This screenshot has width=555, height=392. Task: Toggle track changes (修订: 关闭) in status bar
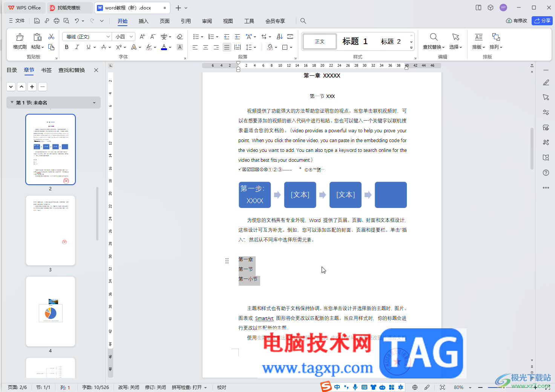pos(155,387)
